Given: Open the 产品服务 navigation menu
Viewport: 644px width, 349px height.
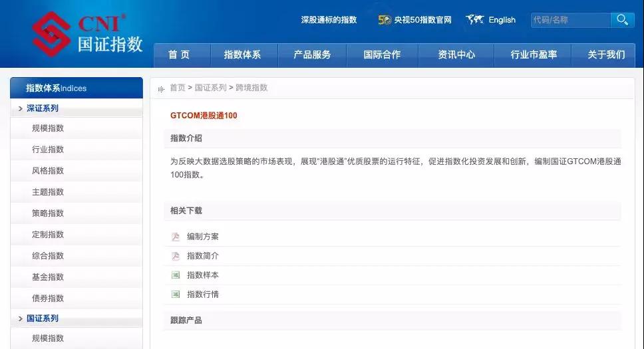Looking at the screenshot, I should tap(312, 55).
